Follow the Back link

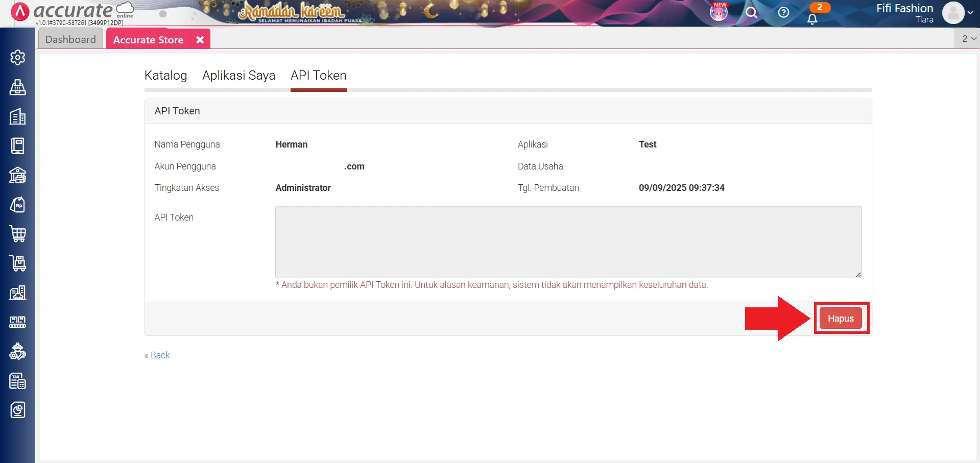point(157,355)
